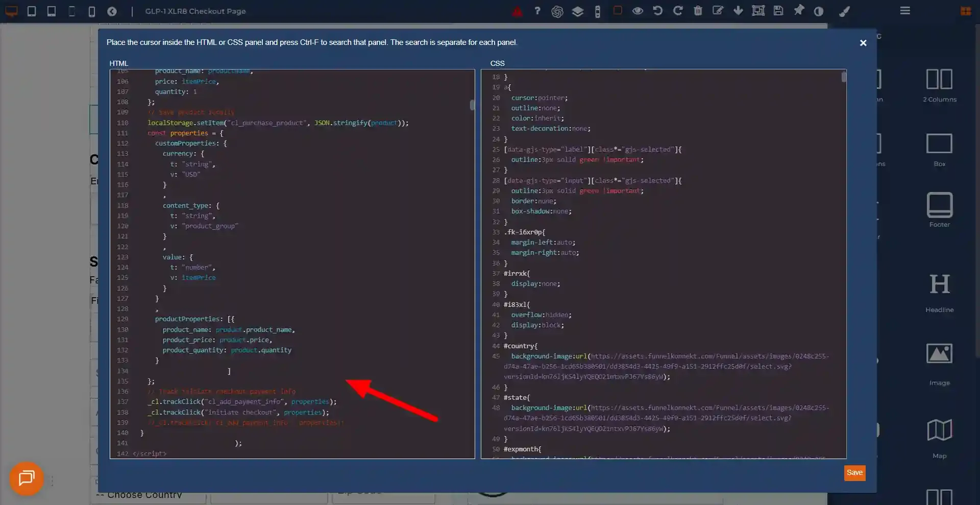Select the Headline block

[x=939, y=294]
